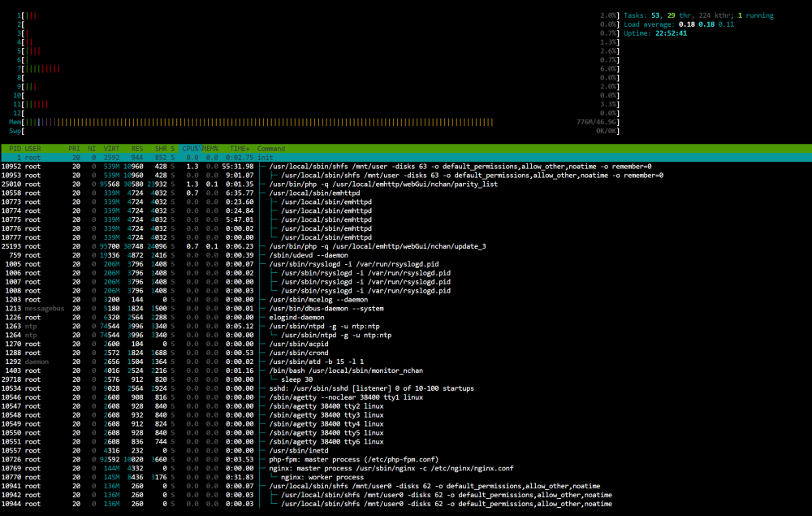Click the Mem usage bar meter
Viewport: 812px width, 516px height.
(314, 122)
